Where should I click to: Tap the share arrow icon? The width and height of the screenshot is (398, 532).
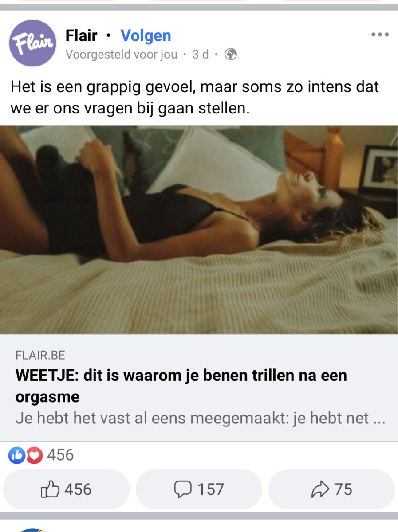[320, 489]
